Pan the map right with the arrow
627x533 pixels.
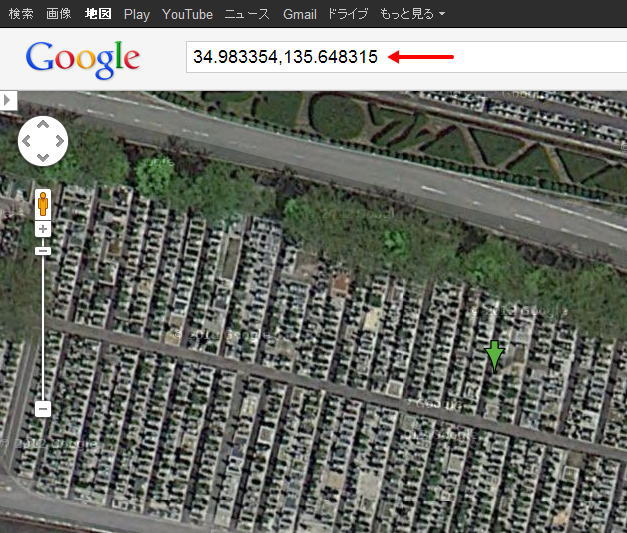pos(60,141)
